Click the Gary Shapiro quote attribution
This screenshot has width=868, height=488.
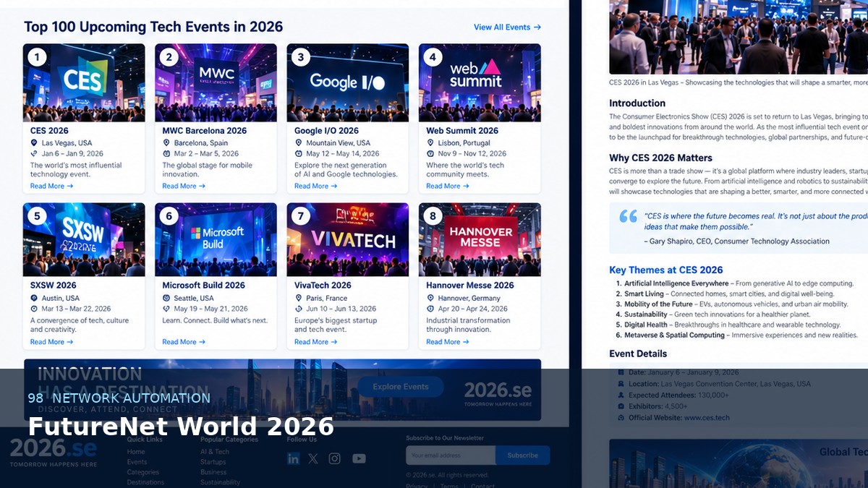pyautogui.click(x=736, y=241)
